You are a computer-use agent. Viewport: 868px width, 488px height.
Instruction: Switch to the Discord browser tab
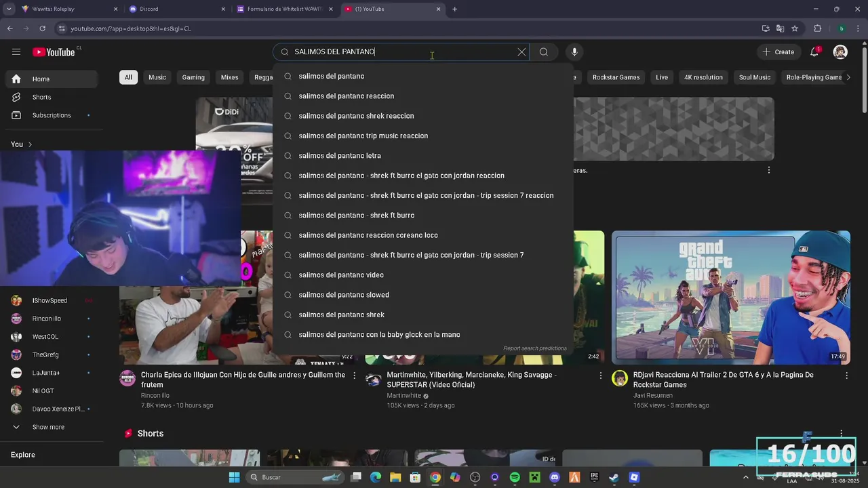[x=176, y=9]
